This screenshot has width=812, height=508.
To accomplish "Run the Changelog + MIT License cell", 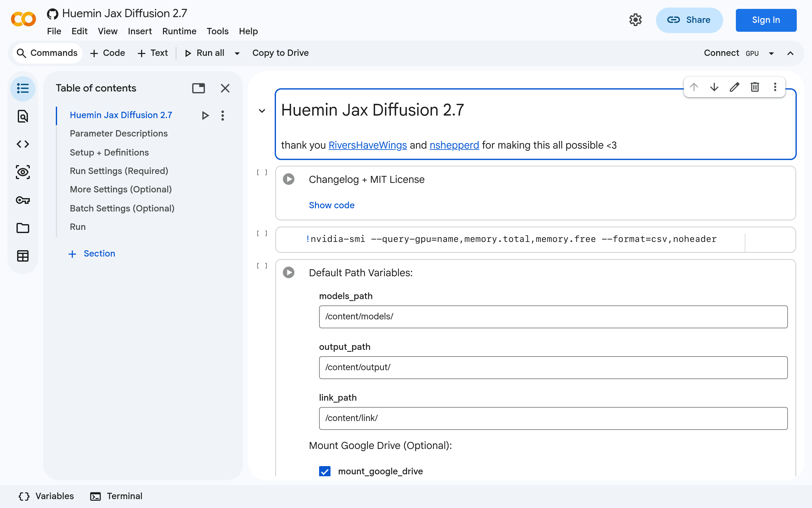I will pyautogui.click(x=289, y=179).
